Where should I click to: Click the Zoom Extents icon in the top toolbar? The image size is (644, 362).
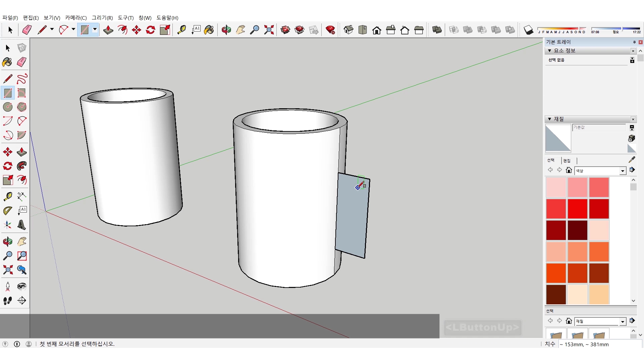click(269, 30)
